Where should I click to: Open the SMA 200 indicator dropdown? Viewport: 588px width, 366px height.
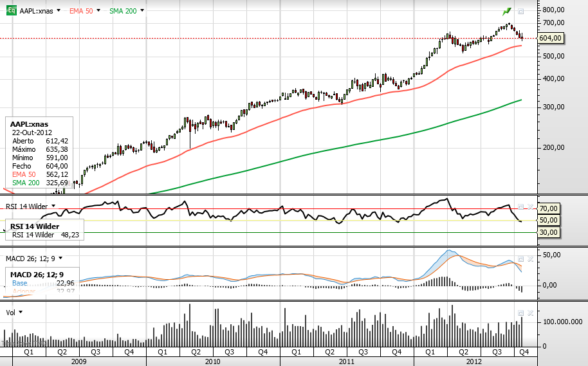click(142, 11)
